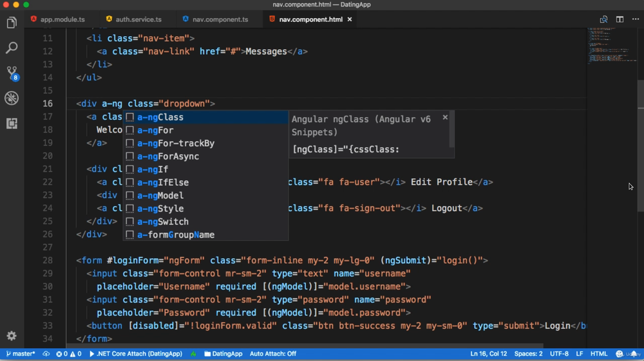This screenshot has height=361, width=644.
Task: Open the Manage gear menu
Action: click(12, 336)
